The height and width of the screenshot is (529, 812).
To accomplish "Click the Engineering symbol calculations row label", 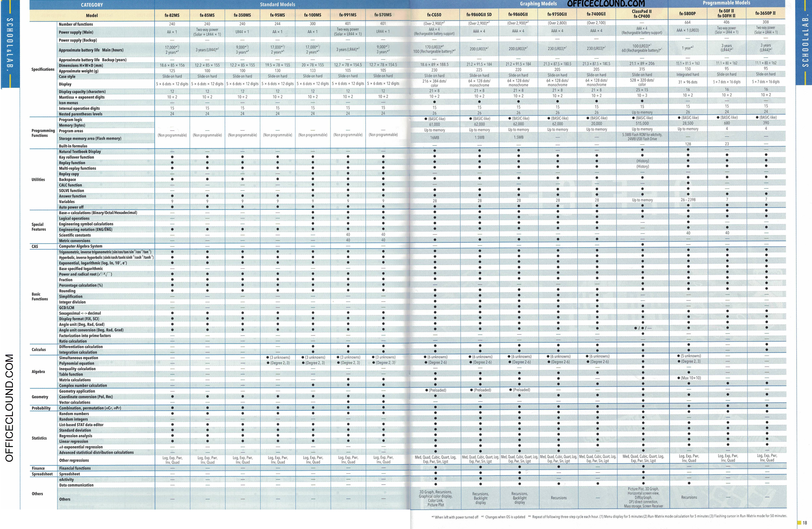I will tap(86, 224).
